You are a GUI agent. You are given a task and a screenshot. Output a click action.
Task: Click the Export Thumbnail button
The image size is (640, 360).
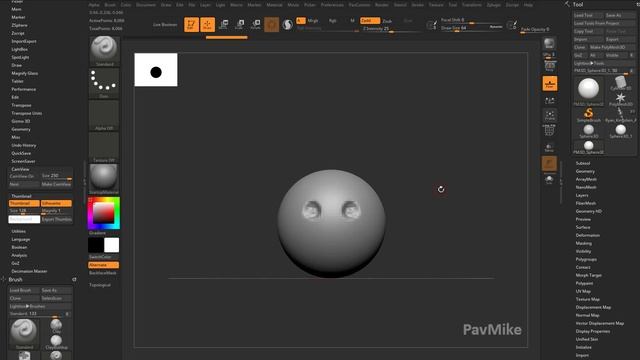(56, 219)
